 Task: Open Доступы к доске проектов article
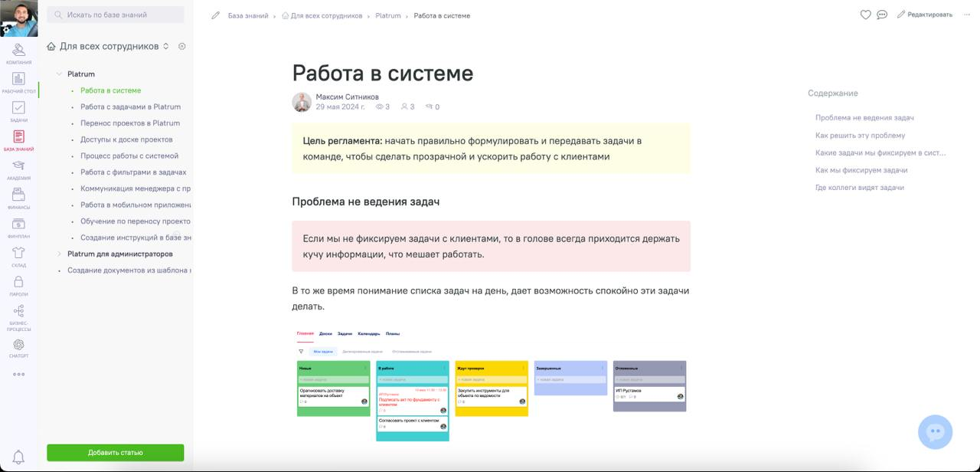click(126, 139)
